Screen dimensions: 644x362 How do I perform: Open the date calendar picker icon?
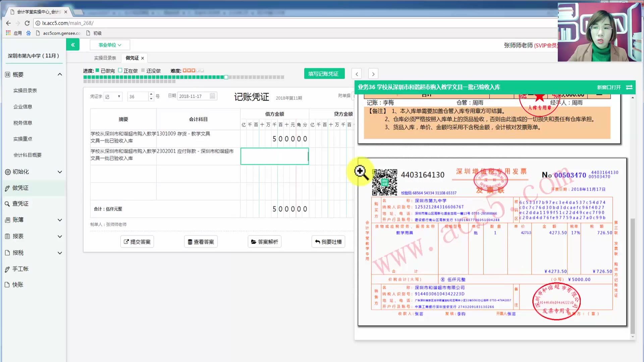point(212,96)
